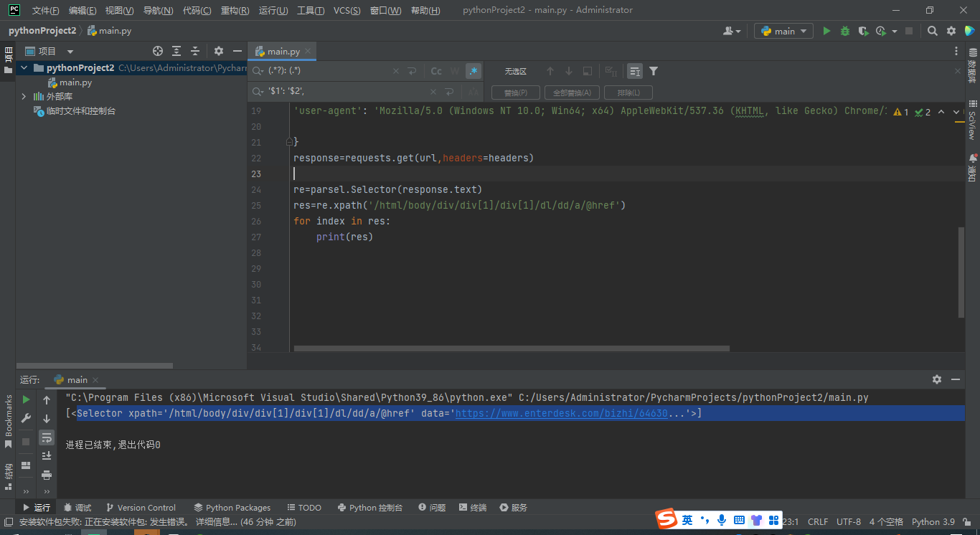The height and width of the screenshot is (535, 980).
Task: Switch to the Python Packages tab
Action: pyautogui.click(x=232, y=507)
